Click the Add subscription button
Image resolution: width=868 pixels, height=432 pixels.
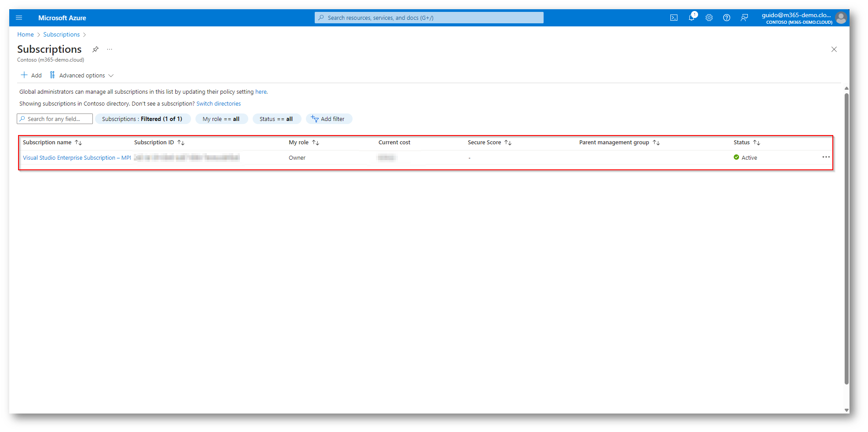point(31,75)
